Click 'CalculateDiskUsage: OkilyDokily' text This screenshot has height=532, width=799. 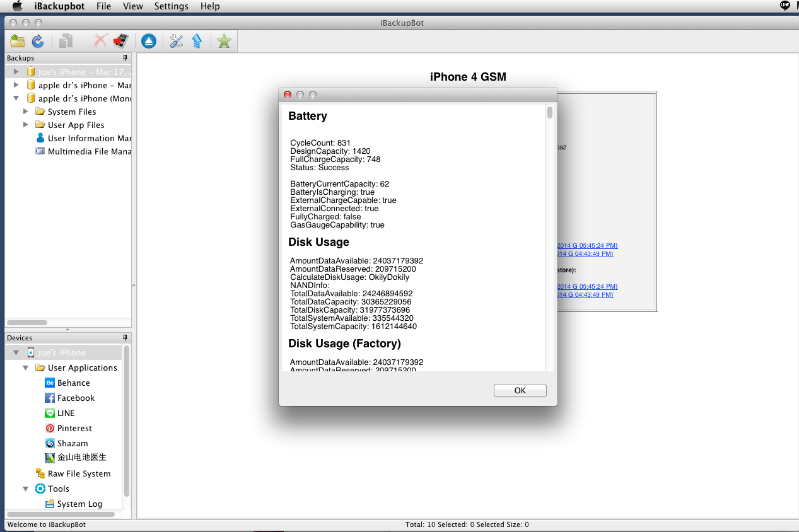coord(350,277)
